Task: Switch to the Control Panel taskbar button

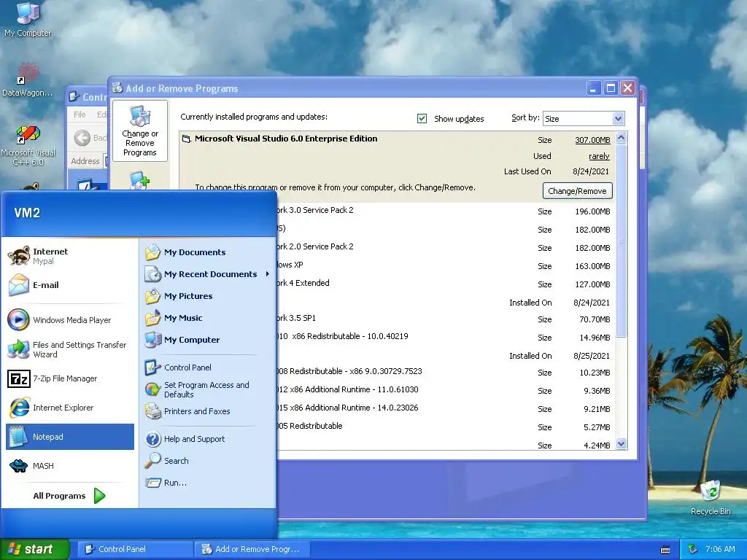Action: (134, 549)
